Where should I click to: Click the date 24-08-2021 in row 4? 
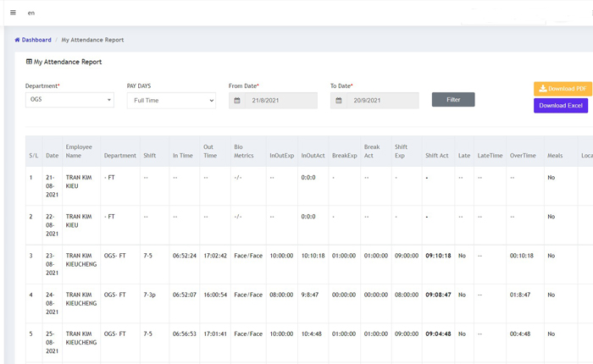53,303
